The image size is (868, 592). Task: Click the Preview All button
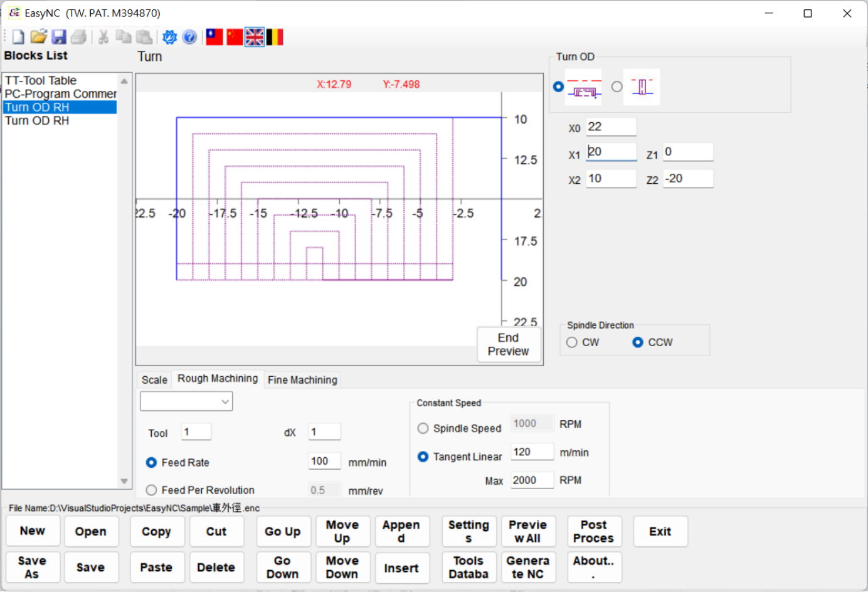[x=528, y=531]
